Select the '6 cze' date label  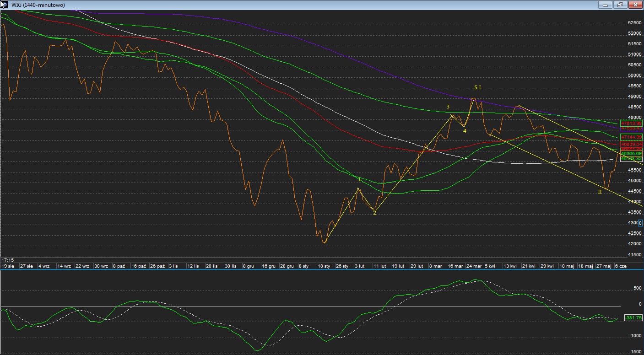[621, 266]
